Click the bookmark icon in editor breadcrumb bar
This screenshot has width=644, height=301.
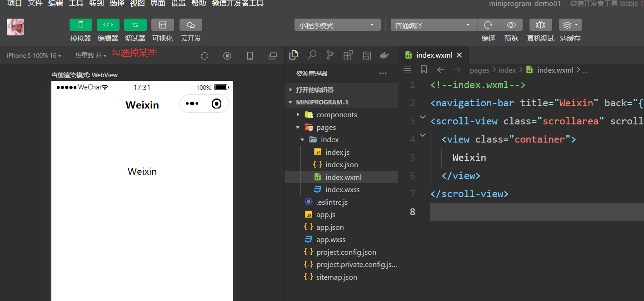coord(424,69)
